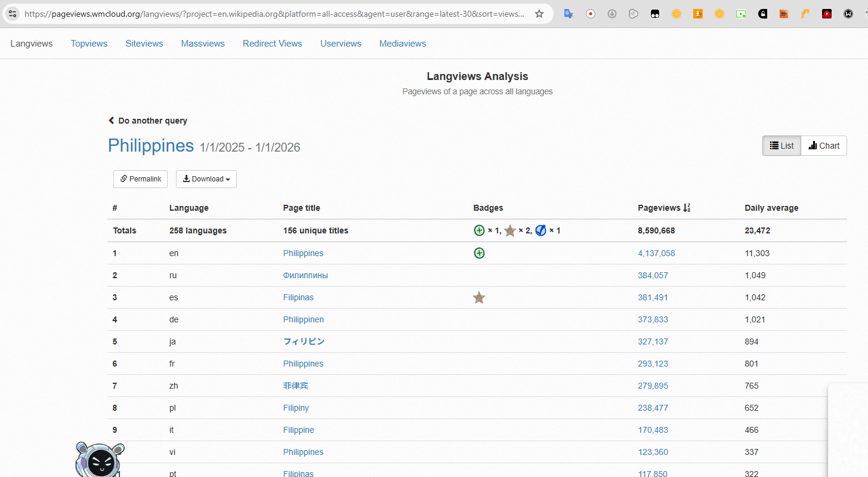Click the red video play extension icon
This screenshot has width=868, height=477.
827,14
